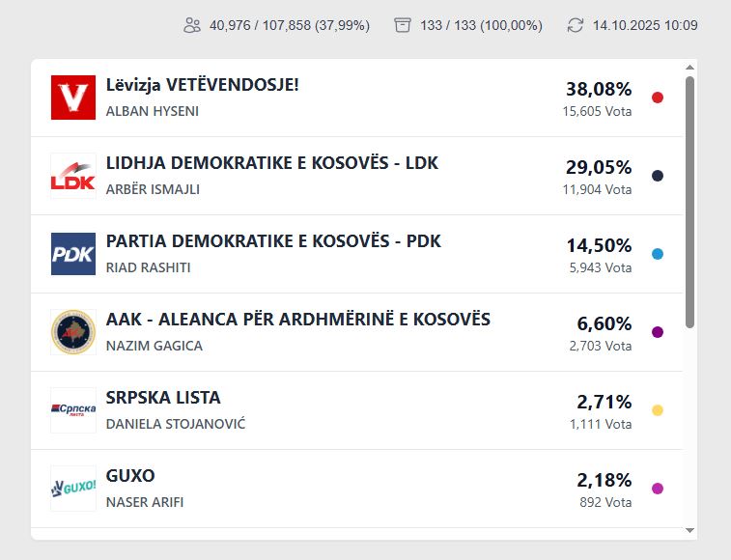Viewport: 731px width, 560px height.
Task: Click the Vetëvendosje party logo
Action: [x=73, y=98]
